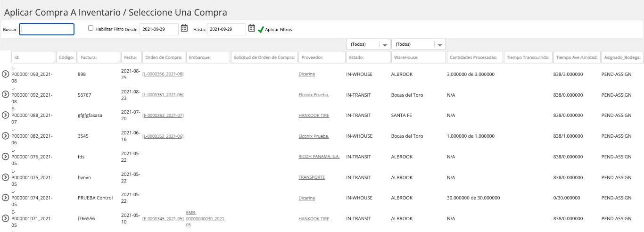Click the WareHouse column filter field
This screenshot has height=232, width=644.
click(419, 57)
